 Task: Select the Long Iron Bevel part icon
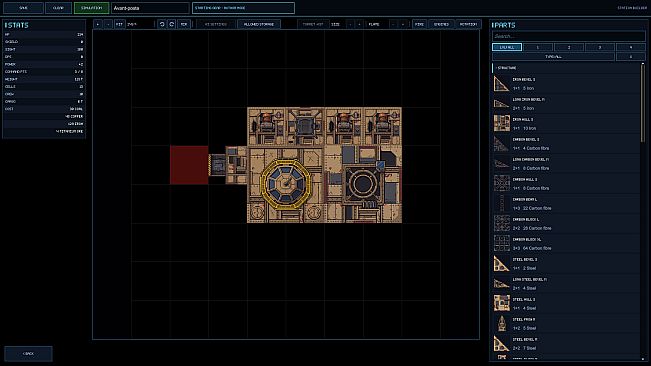[x=502, y=104]
